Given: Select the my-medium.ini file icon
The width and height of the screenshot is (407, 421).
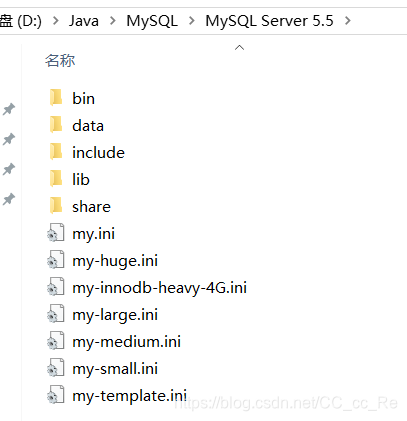Looking at the screenshot, I should pyautogui.click(x=56, y=341).
